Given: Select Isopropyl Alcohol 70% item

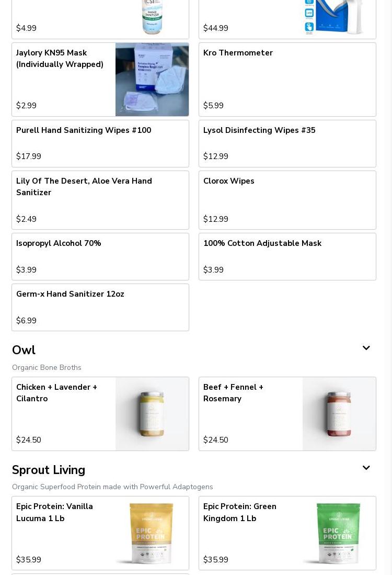Looking at the screenshot, I should click(x=100, y=256).
